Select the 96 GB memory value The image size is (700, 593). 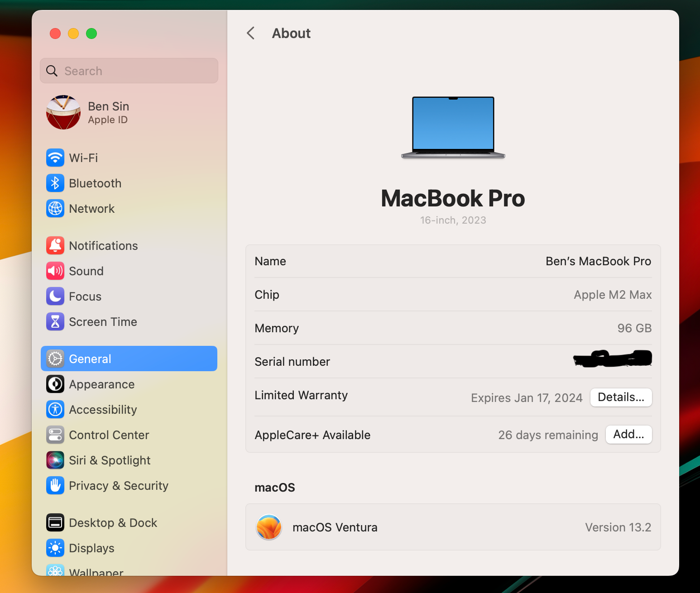(x=634, y=328)
